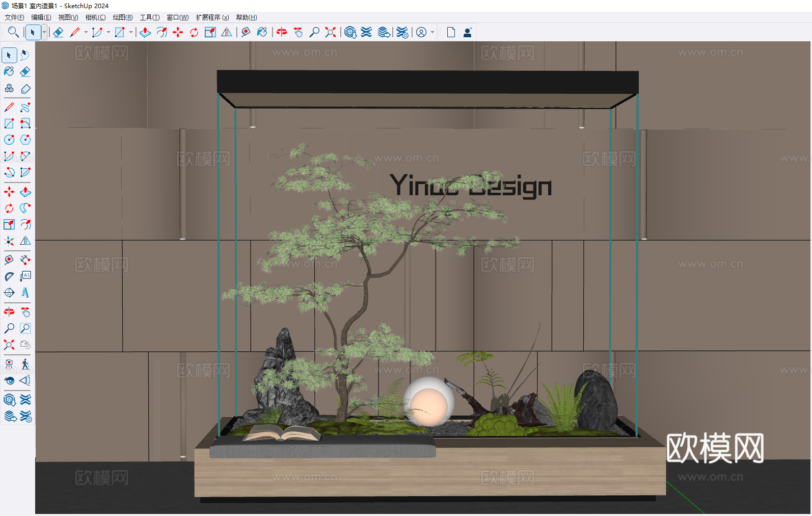Open the 扩展程序 extensions menu
This screenshot has height=516, width=812.
tap(212, 17)
